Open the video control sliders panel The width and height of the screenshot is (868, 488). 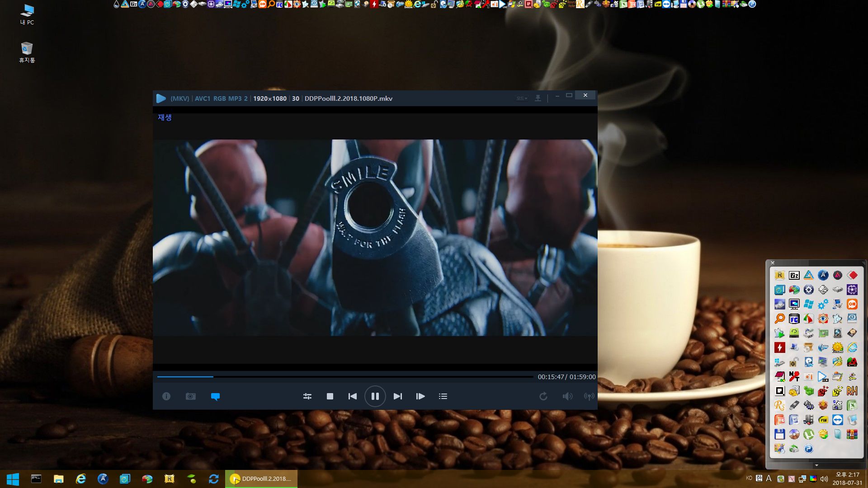tap(307, 396)
